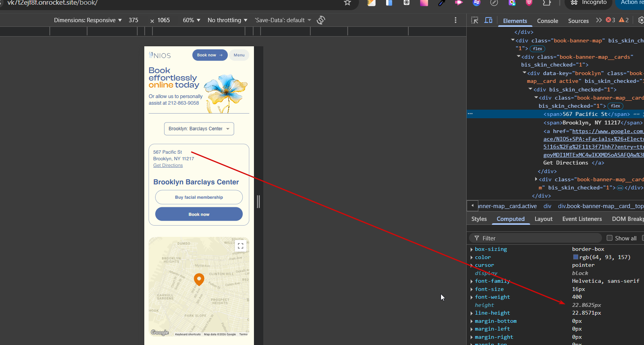Click the pink video recorder extension icon
This screenshot has width=644, height=345.
coord(459,3)
